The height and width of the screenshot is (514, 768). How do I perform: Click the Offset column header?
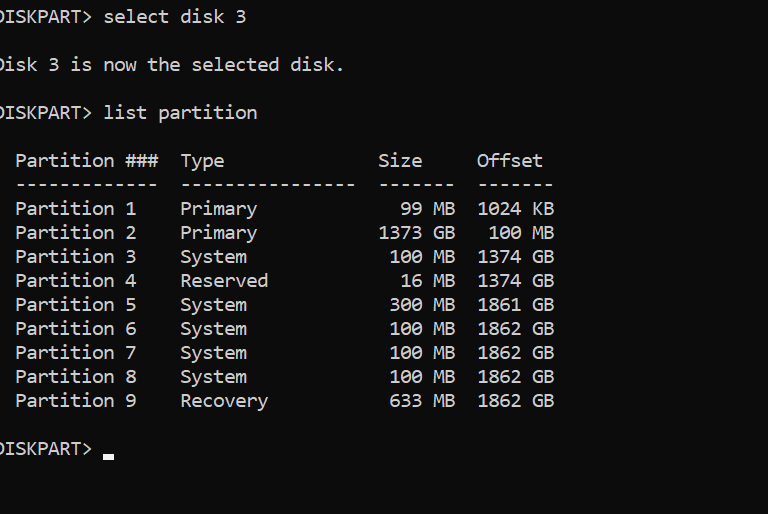coord(510,160)
